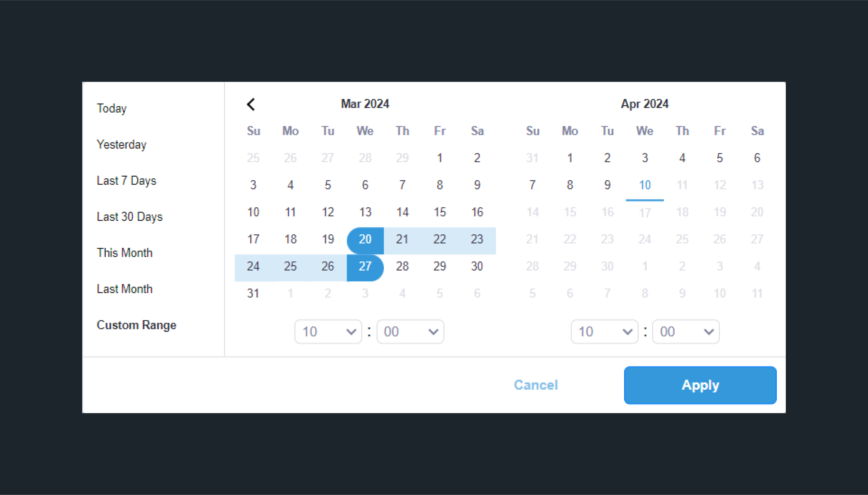Image resolution: width=868 pixels, height=495 pixels.
Task: Go to previous month with left chevron
Action: (251, 104)
